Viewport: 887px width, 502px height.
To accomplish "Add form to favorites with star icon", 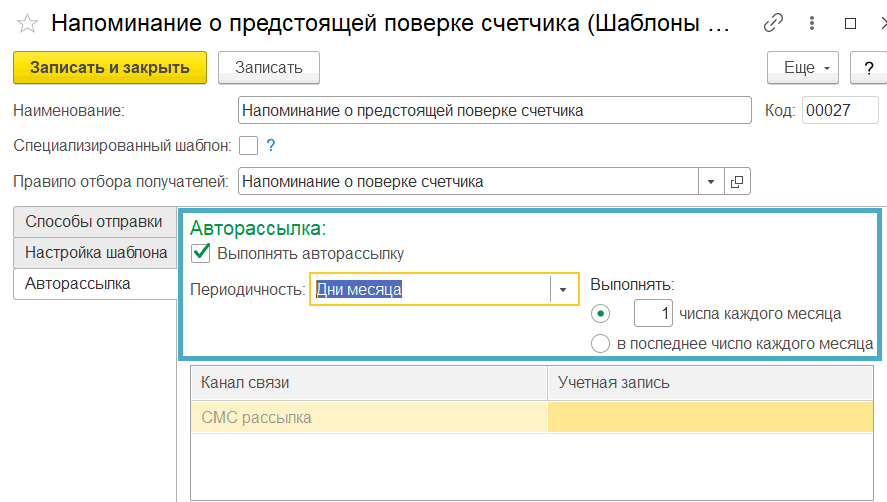I will tap(27, 24).
